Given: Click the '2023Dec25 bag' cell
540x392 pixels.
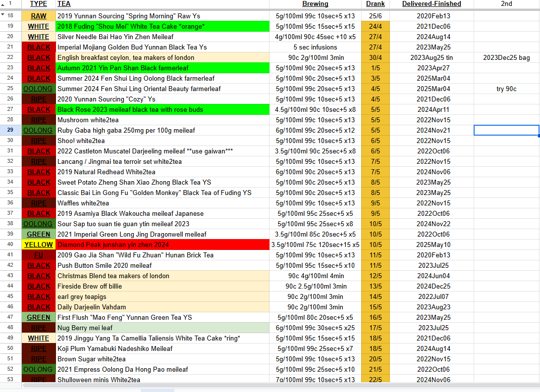Looking at the screenshot, I should point(506,57).
